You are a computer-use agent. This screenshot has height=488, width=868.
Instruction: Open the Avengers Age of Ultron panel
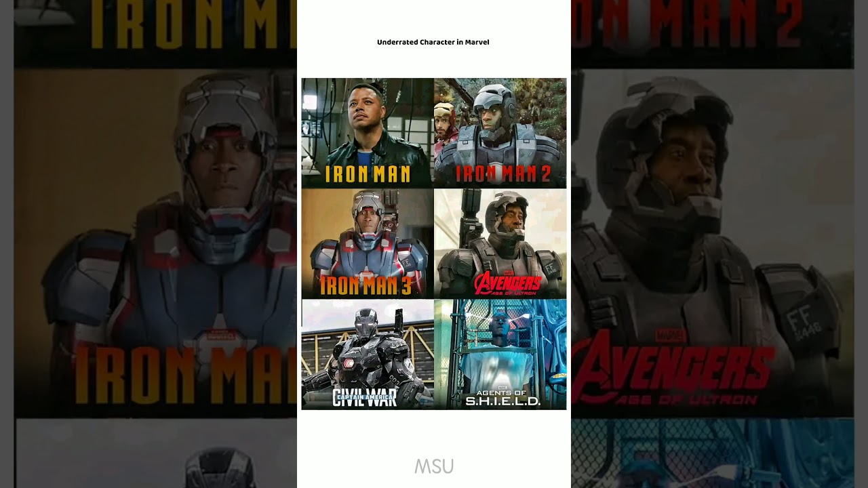[500, 243]
